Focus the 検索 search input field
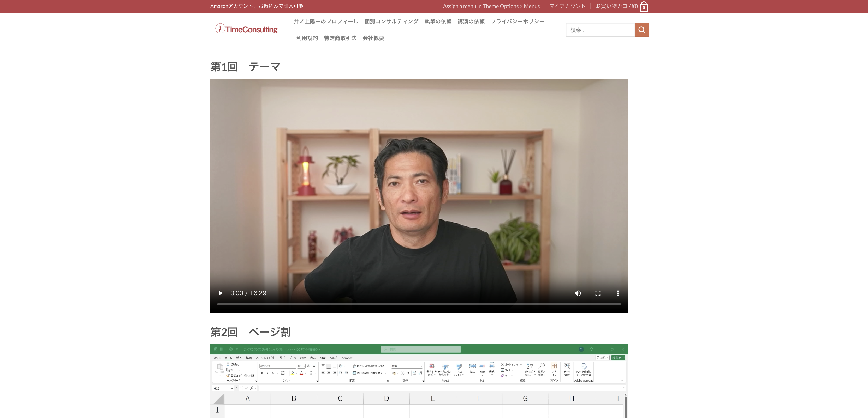Screen dimensions: 868x418 pyautogui.click(x=600, y=30)
